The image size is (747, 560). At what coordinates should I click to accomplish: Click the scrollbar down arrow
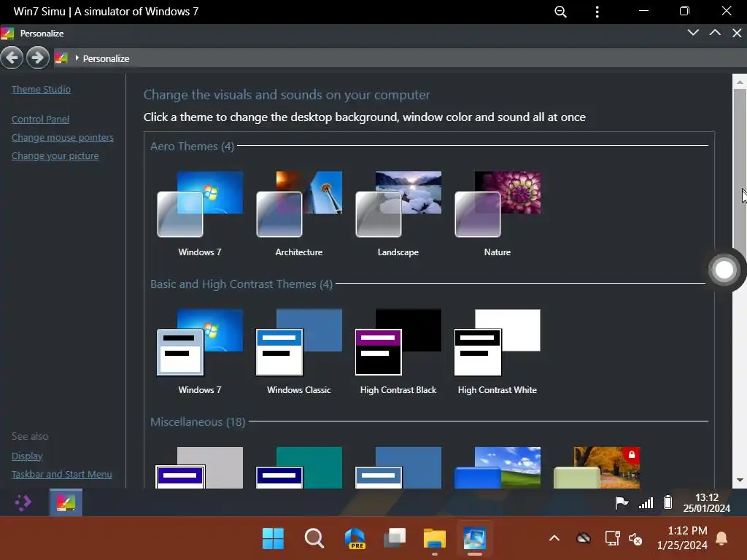[740, 480]
